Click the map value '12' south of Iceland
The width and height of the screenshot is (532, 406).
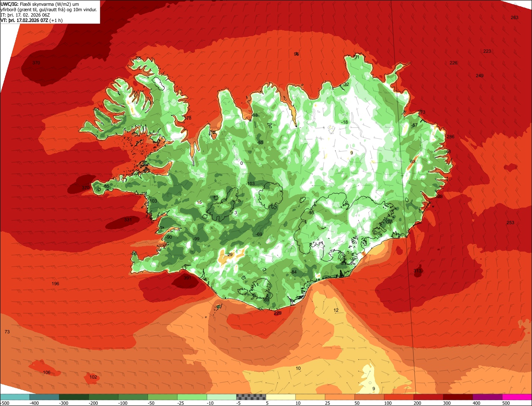point(336,310)
